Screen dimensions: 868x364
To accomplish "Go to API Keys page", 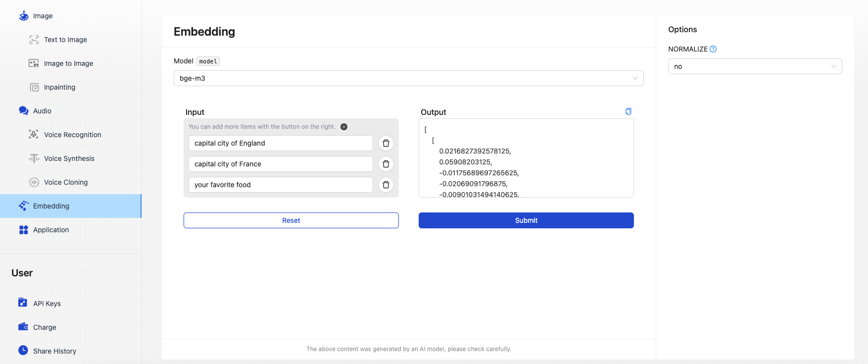I will pyautogui.click(x=47, y=304).
